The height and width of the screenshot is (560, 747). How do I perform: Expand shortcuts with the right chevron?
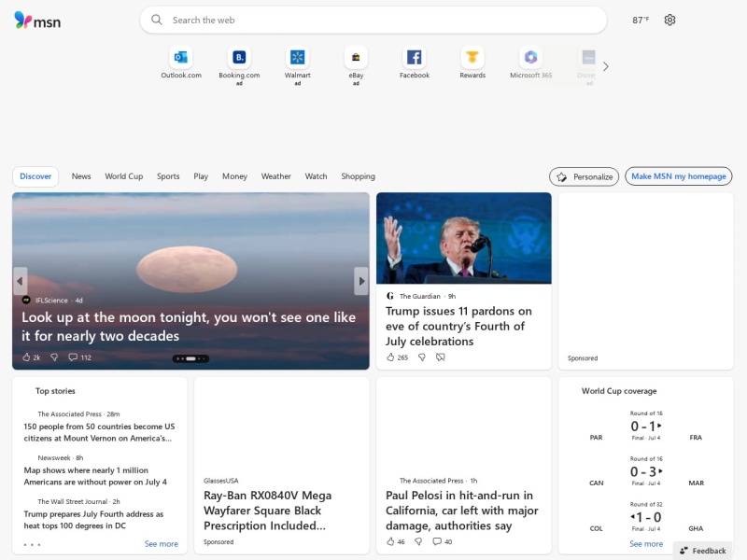point(605,66)
